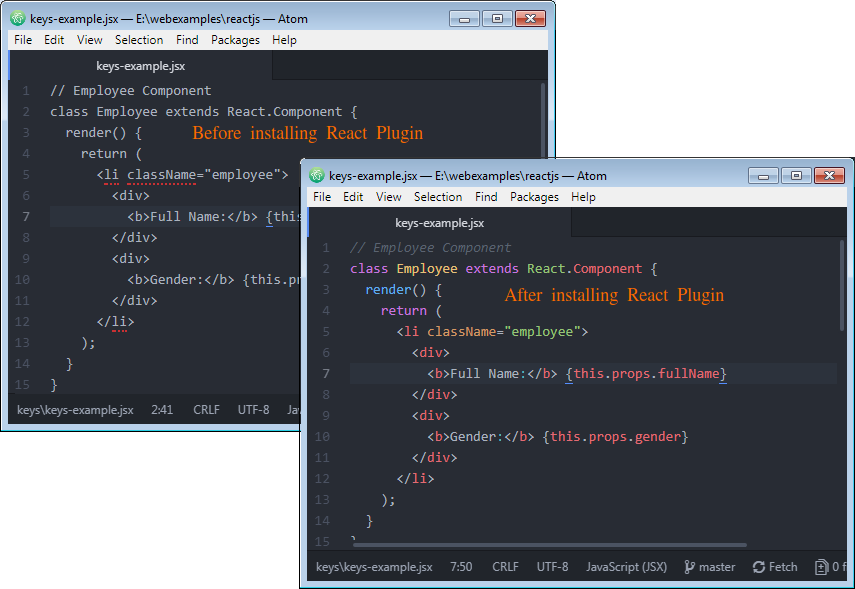Open File menu in back Atom window
This screenshot has width=855, height=589.
tap(23, 40)
